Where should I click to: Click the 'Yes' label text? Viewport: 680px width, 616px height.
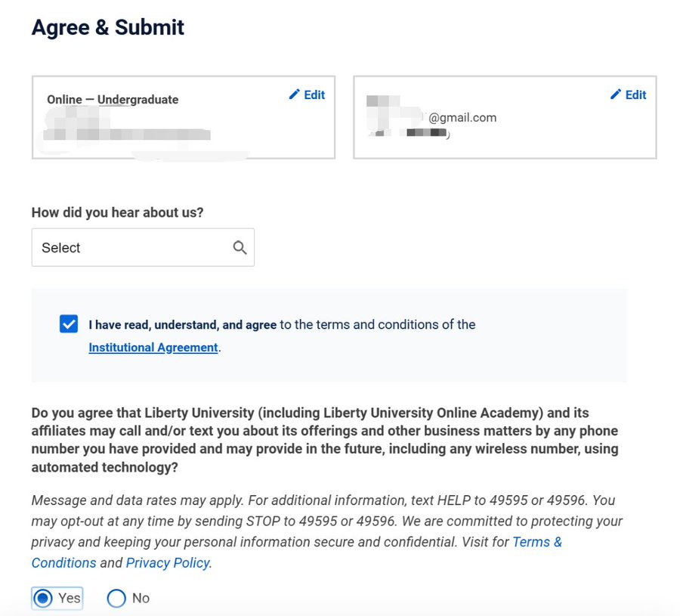(70, 598)
